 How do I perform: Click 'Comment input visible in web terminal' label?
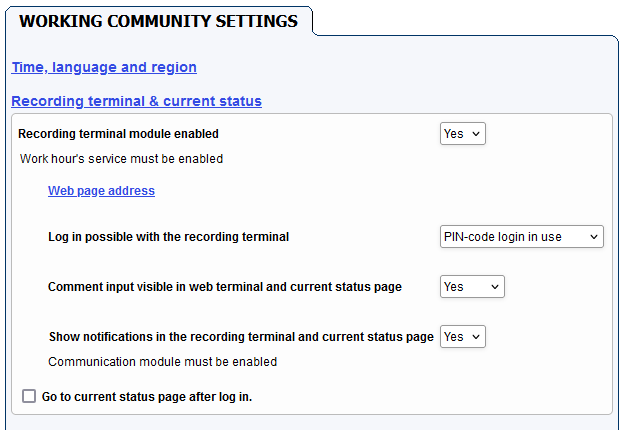coord(225,287)
